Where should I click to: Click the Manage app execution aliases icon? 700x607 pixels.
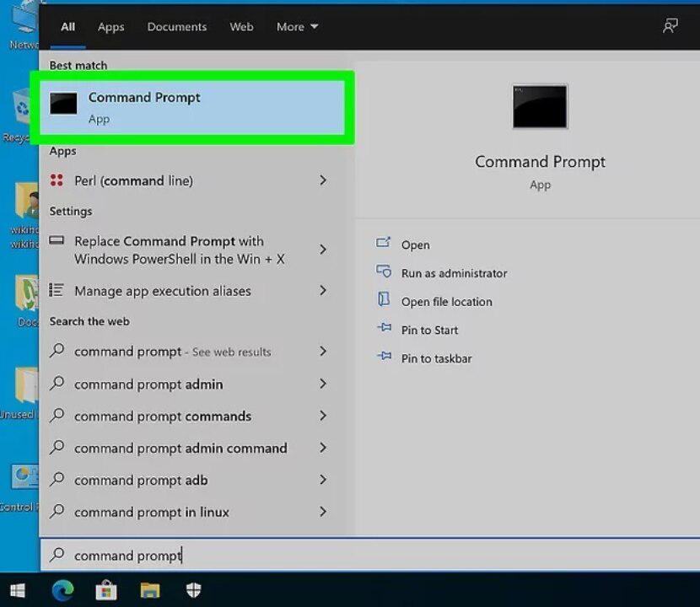57,290
